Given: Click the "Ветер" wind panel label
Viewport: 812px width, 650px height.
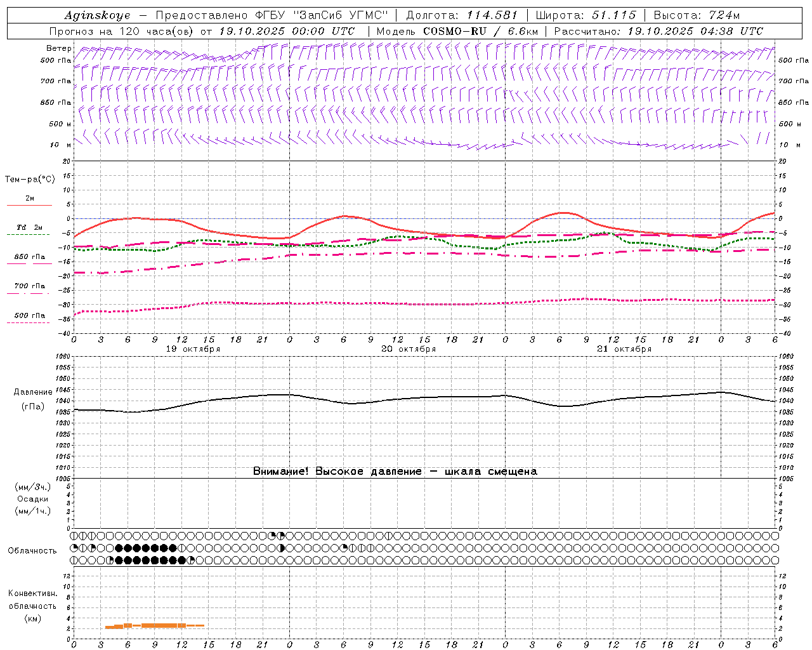Looking at the screenshot, I should coord(59,48).
